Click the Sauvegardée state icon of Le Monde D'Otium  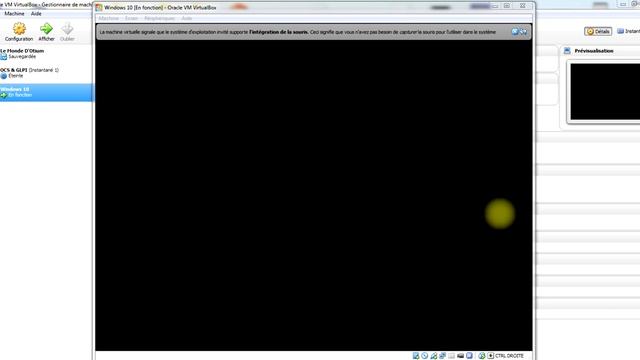tap(4, 57)
